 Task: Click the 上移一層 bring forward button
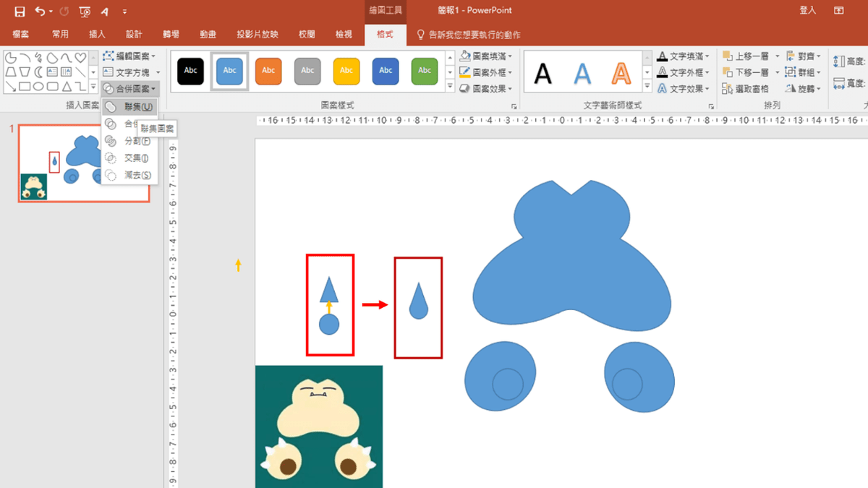(x=746, y=56)
